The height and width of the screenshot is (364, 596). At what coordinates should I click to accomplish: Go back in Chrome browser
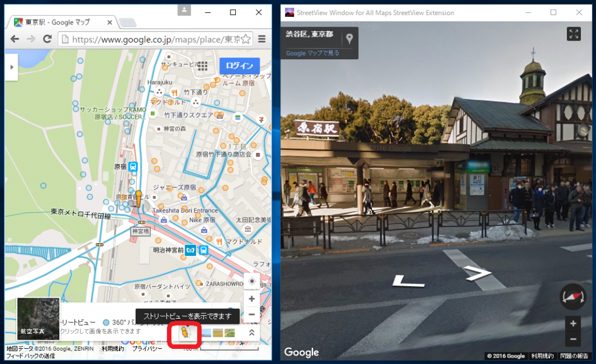15,39
